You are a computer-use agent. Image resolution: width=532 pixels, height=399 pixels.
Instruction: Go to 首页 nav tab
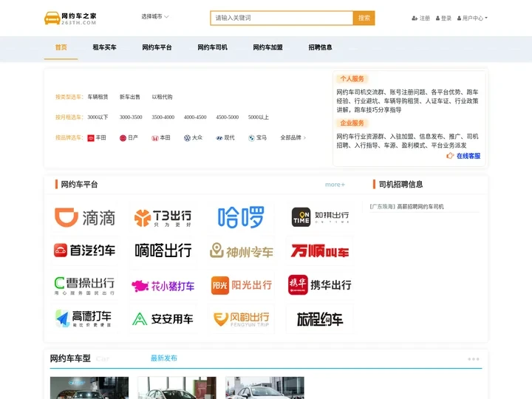pyautogui.click(x=61, y=47)
